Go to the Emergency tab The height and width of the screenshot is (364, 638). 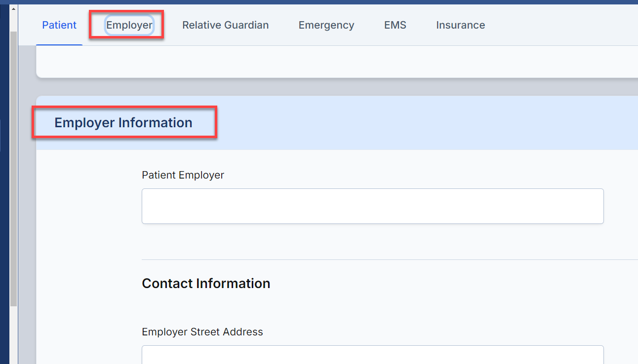coord(326,25)
